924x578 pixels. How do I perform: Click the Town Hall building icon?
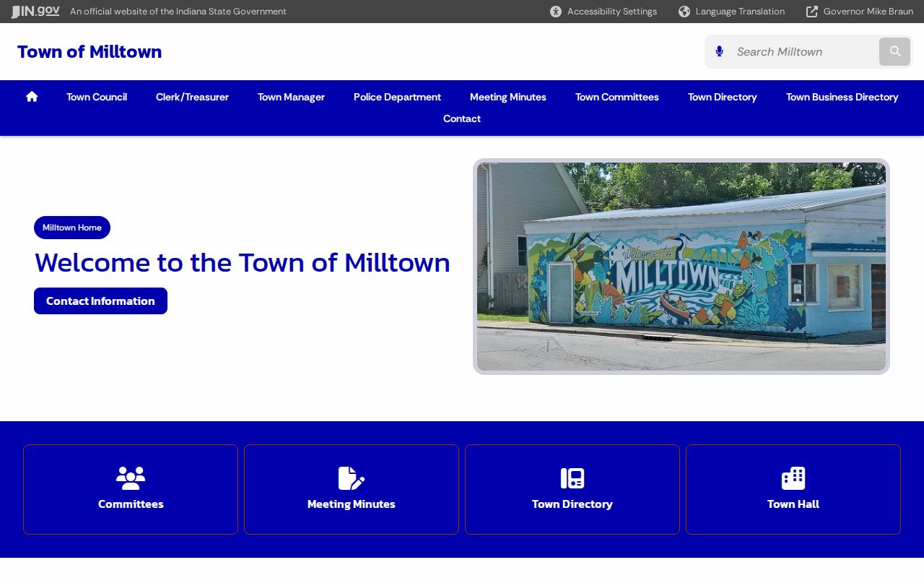coord(793,478)
